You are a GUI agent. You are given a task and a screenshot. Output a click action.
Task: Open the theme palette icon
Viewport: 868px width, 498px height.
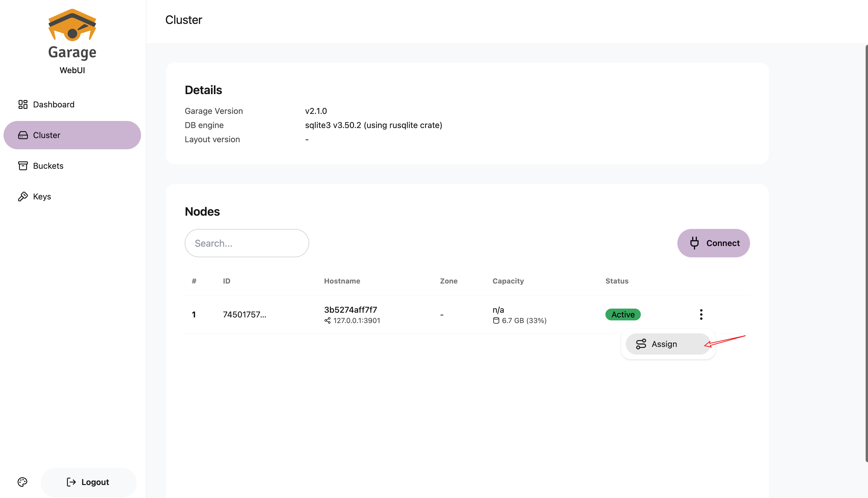23,482
